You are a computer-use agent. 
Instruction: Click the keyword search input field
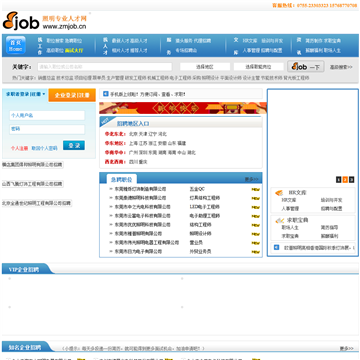point(105,67)
